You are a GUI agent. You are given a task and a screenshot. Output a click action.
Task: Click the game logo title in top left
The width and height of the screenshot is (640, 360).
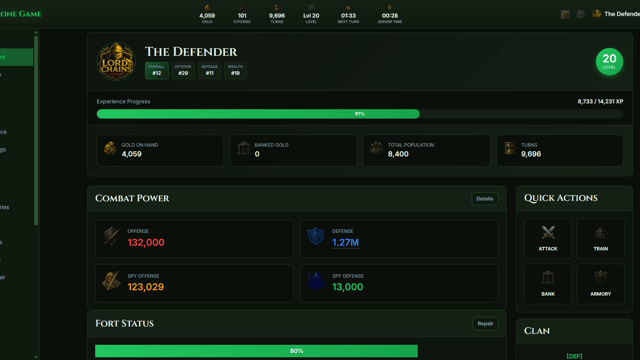coord(20,14)
